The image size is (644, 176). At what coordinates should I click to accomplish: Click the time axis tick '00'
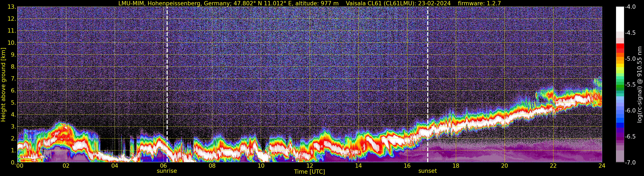19,166
